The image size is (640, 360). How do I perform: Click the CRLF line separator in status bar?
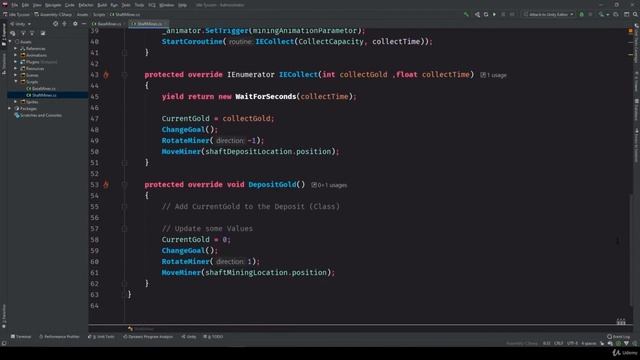click(x=559, y=343)
